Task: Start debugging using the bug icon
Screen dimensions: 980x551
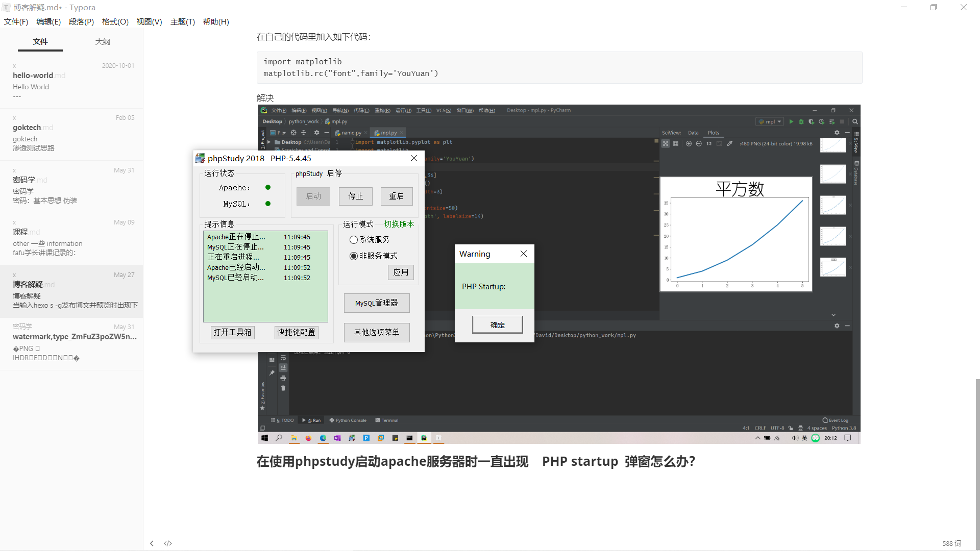Action: pos(801,121)
